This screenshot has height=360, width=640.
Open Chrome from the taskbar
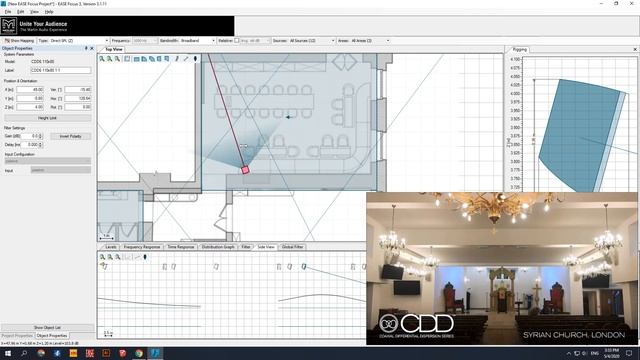[x=139, y=353]
